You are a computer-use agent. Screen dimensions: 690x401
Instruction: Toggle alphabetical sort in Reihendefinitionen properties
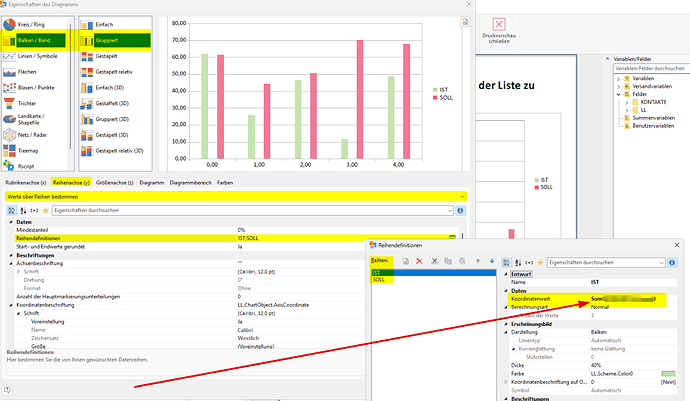pyautogui.click(x=518, y=263)
